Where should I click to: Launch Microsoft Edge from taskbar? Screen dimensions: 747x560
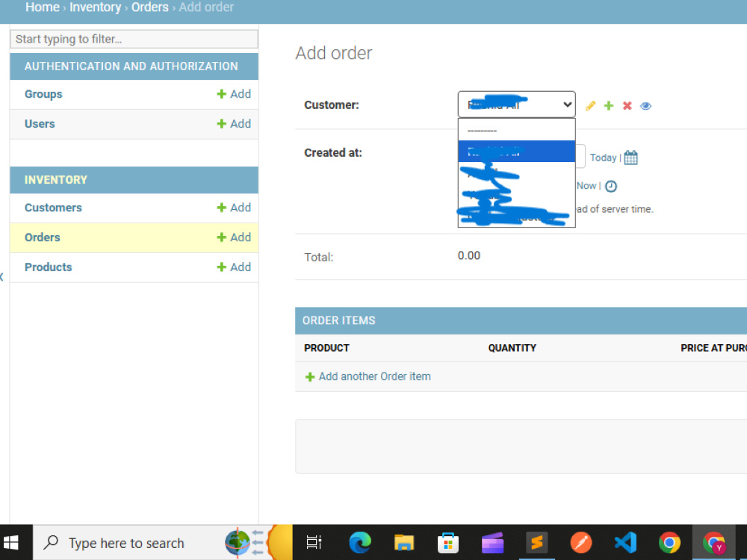[x=360, y=543]
